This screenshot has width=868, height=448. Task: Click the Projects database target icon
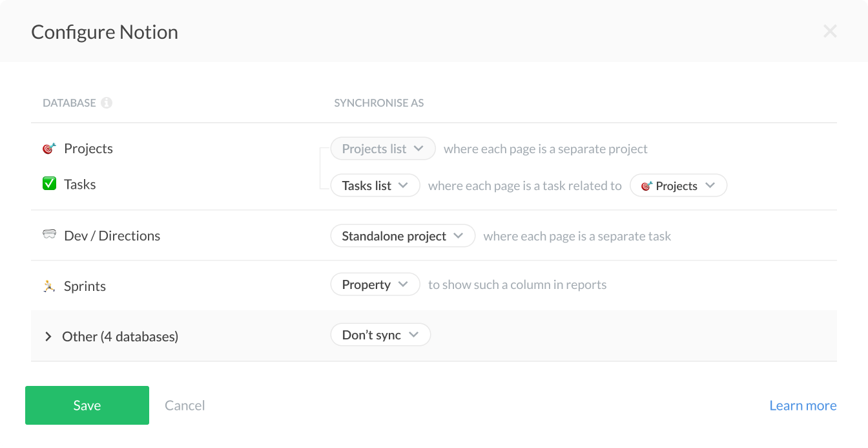coord(48,148)
